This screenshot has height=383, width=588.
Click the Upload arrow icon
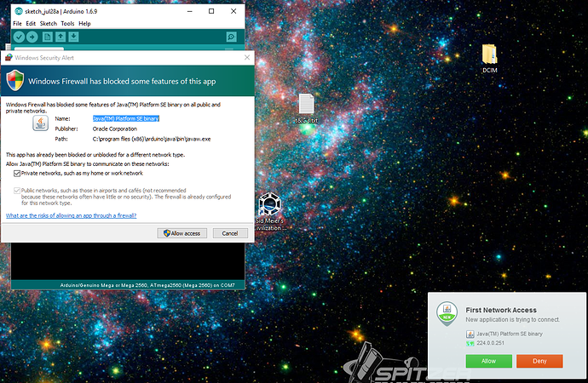(32, 37)
